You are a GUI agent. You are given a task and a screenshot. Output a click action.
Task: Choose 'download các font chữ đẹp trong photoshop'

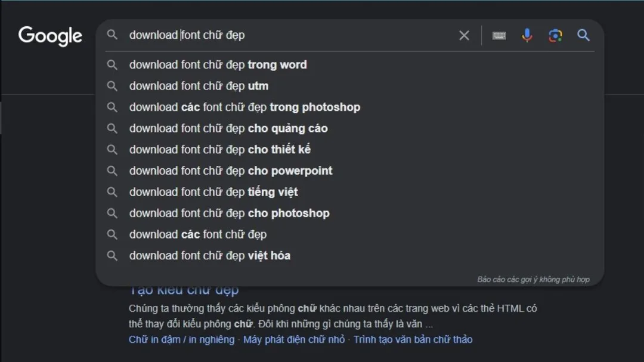(x=244, y=107)
